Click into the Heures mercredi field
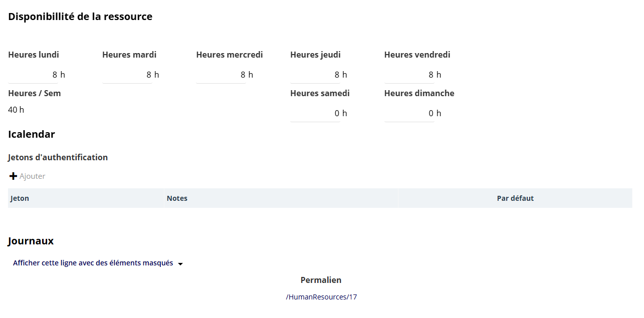 221,75
